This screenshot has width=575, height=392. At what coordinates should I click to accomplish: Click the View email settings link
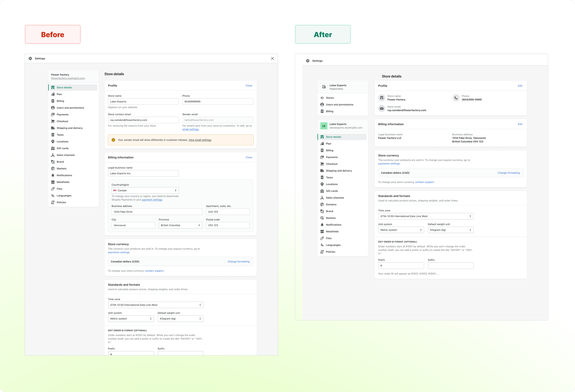tap(200, 140)
